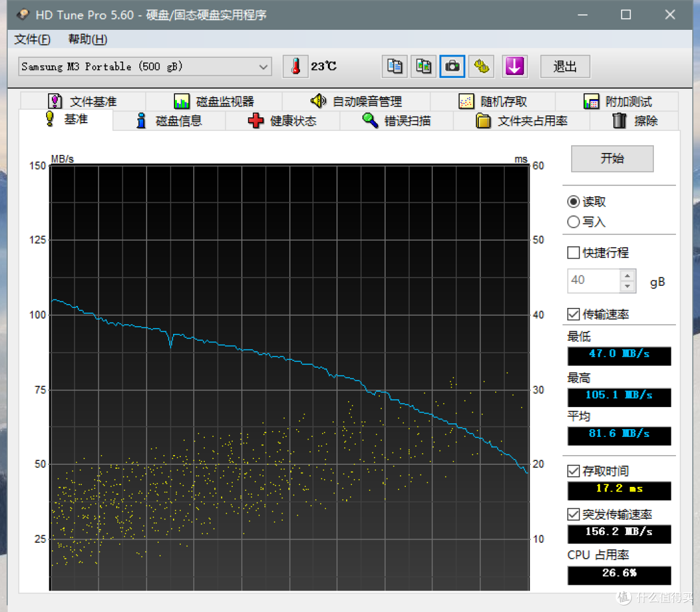Click the purple download arrow icon
The height and width of the screenshot is (612, 700).
point(515,67)
